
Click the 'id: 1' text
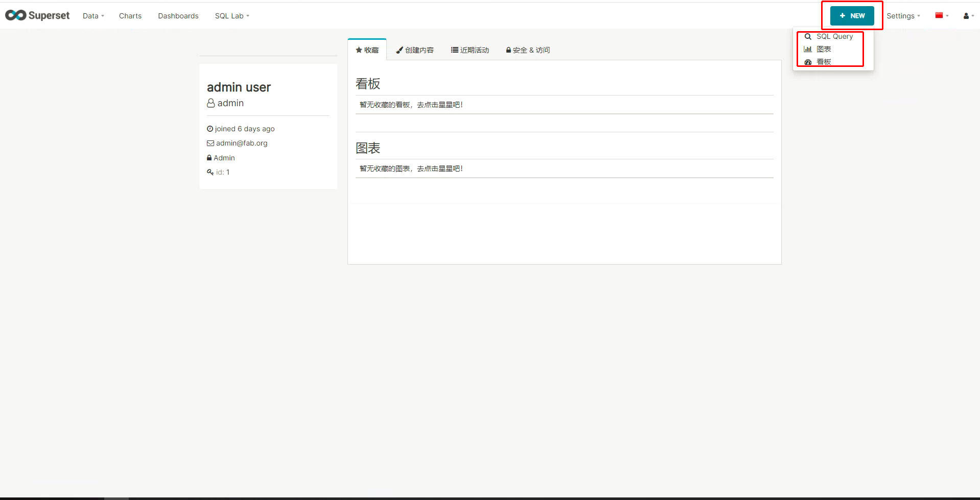tap(223, 172)
